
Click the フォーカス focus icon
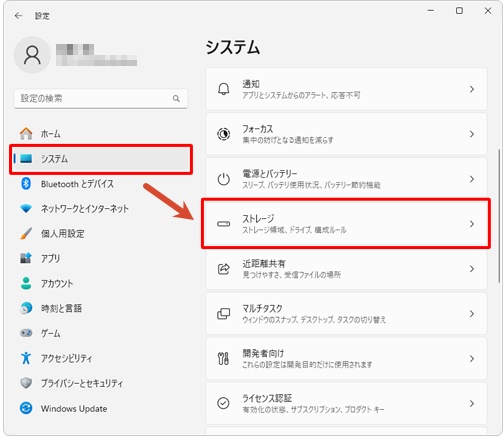click(x=223, y=134)
